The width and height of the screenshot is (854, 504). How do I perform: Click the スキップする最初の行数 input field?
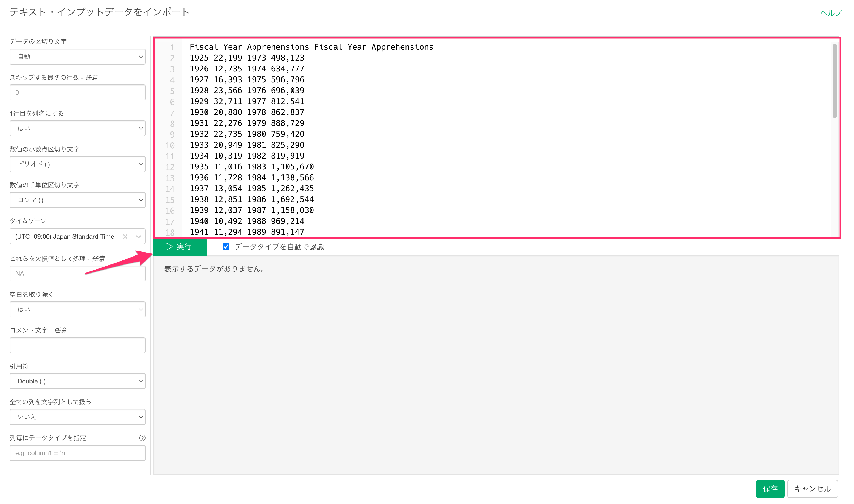click(x=78, y=92)
